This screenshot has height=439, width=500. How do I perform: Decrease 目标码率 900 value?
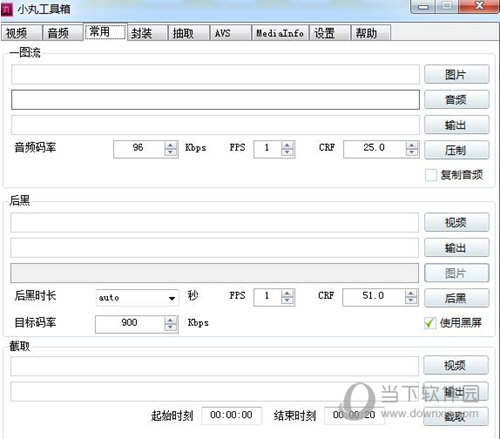coord(171,327)
